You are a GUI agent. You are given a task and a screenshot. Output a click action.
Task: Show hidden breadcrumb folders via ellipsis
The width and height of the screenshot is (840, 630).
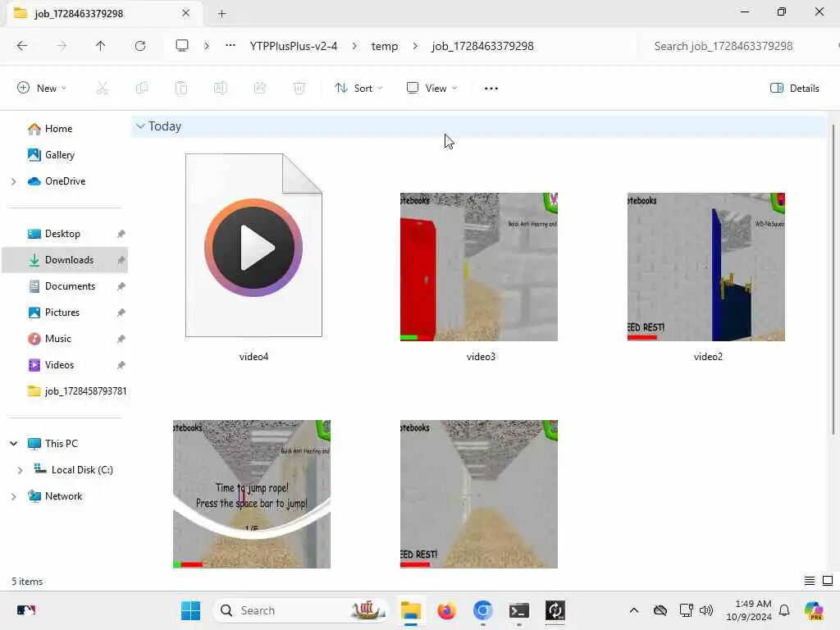point(231,46)
